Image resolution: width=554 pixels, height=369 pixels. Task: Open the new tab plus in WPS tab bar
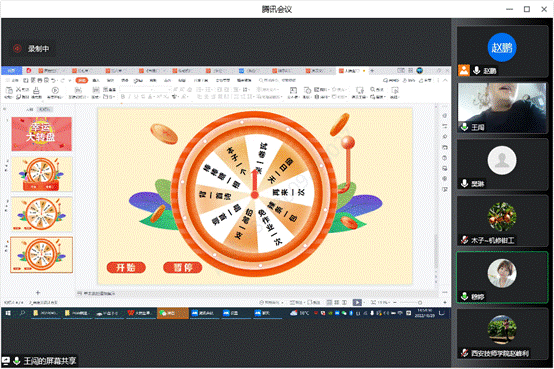pyautogui.click(x=372, y=71)
